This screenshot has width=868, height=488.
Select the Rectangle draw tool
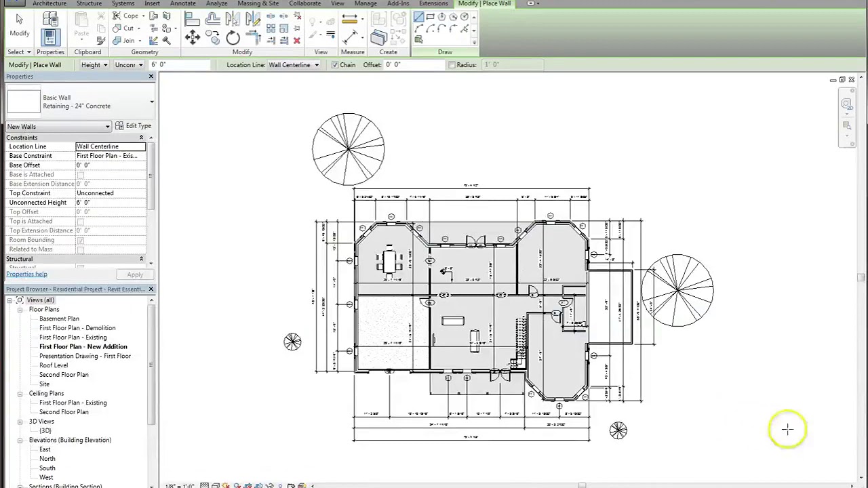[x=430, y=16]
